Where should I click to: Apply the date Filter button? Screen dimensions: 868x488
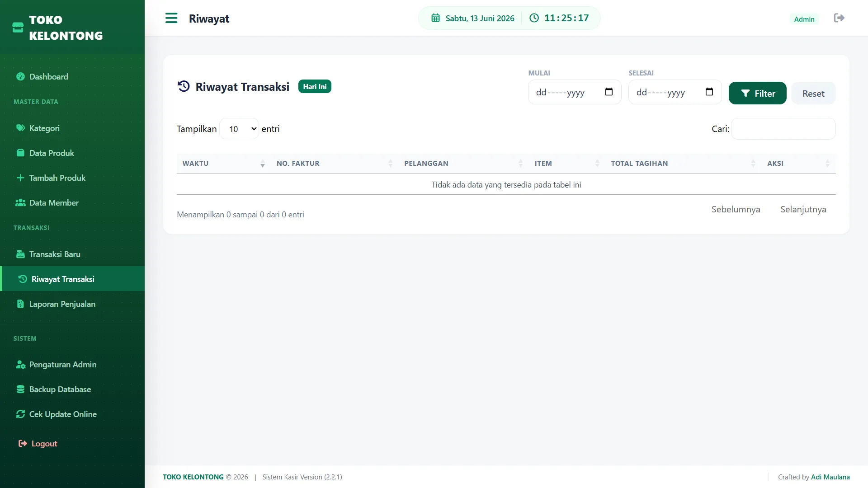coord(758,93)
